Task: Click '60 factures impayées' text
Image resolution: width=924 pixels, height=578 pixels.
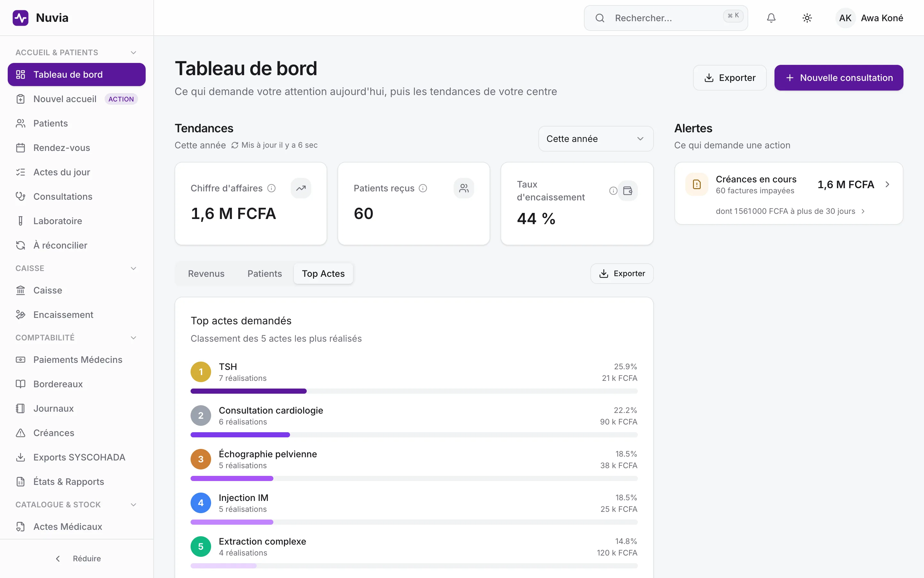Action: pos(755,191)
